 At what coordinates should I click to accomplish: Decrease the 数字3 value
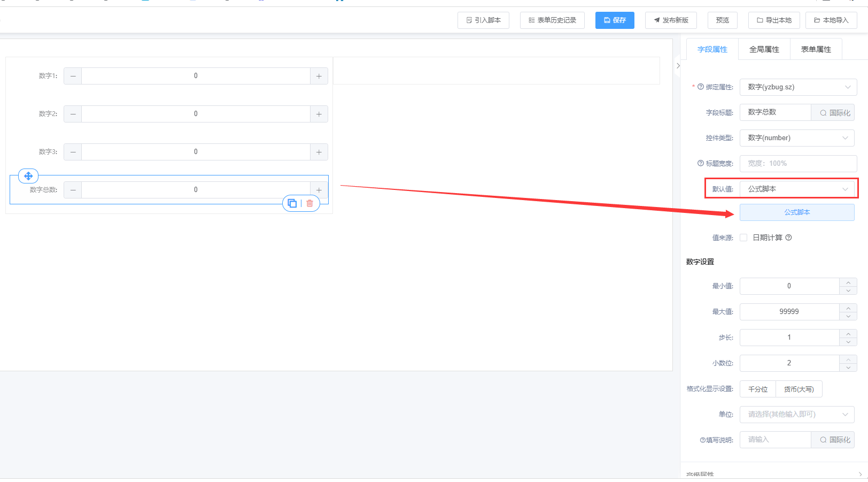[73, 152]
